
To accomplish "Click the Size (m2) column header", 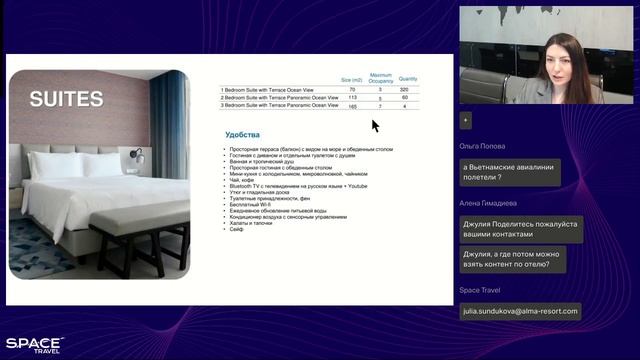I will coord(351,80).
